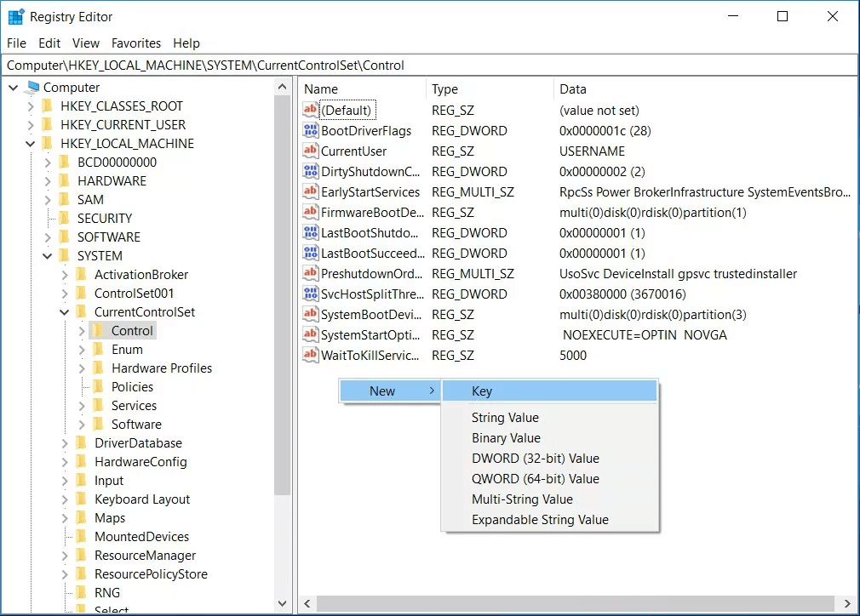Click the "ab" icon beside WaitToKillService

coord(311,355)
